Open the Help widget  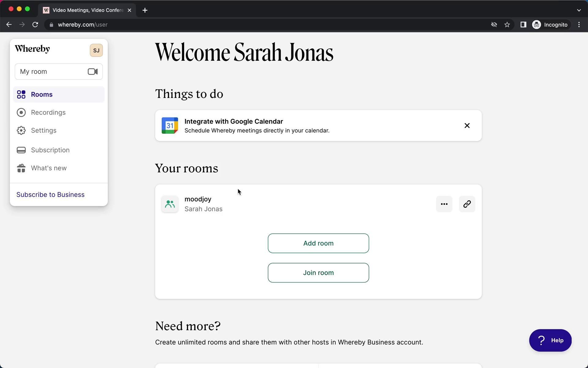550,340
